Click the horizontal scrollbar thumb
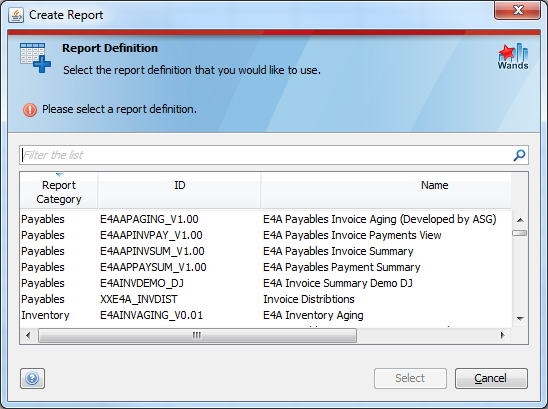Screen dimensions: 548x409 click(197, 336)
